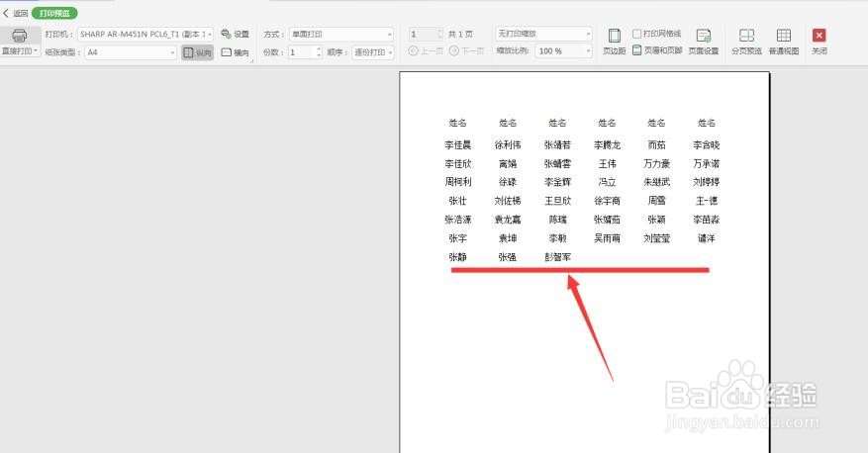Open printer settings (设置)
The height and width of the screenshot is (453, 868).
tap(236, 35)
